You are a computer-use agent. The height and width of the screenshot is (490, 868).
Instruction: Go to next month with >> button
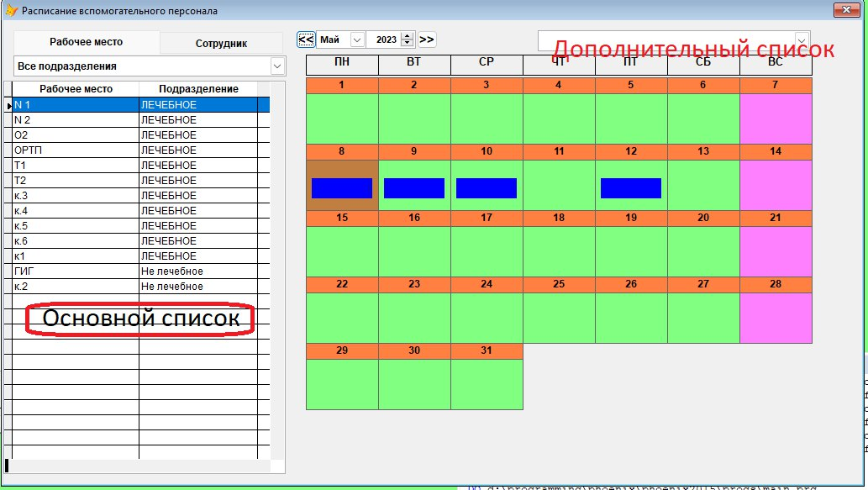click(x=427, y=40)
